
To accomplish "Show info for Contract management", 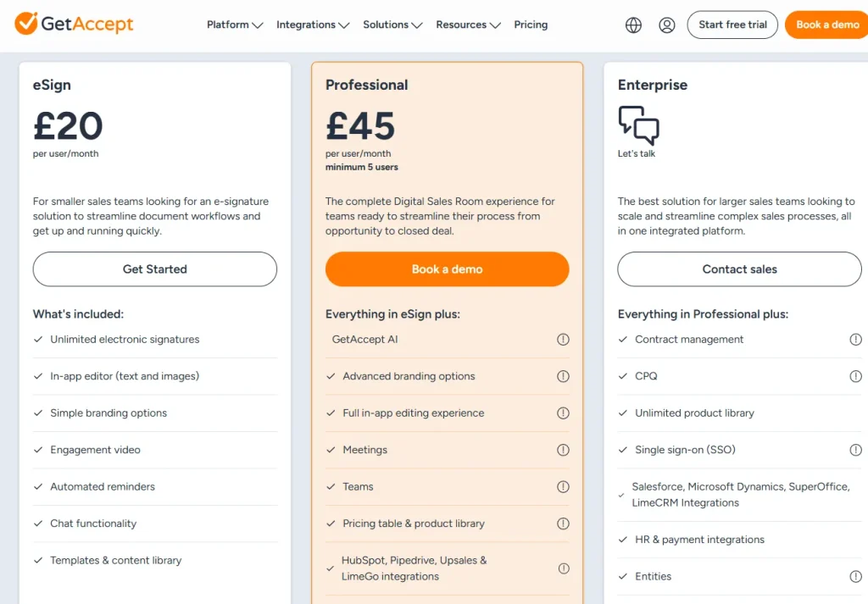I will tap(855, 340).
